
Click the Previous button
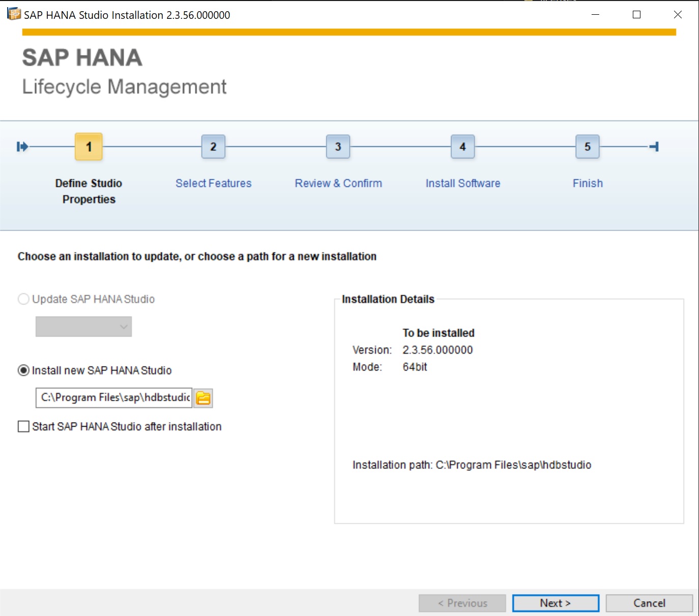[462, 603]
